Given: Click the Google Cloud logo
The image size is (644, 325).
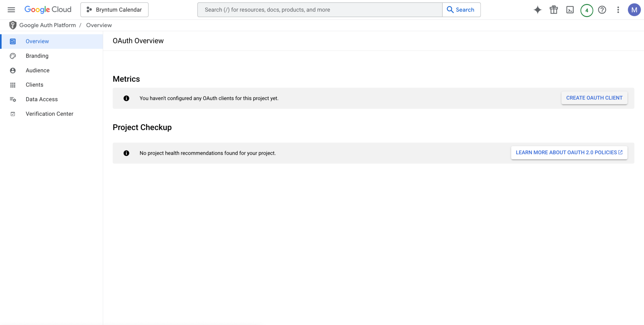Looking at the screenshot, I should pos(48,10).
